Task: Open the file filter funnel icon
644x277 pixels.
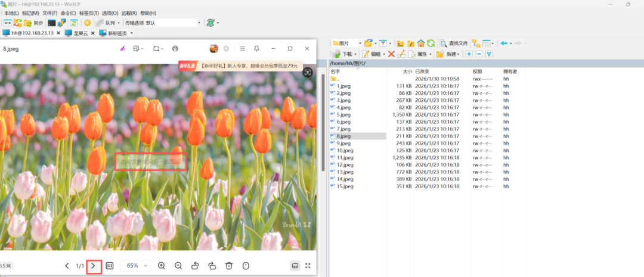Action: [x=383, y=43]
